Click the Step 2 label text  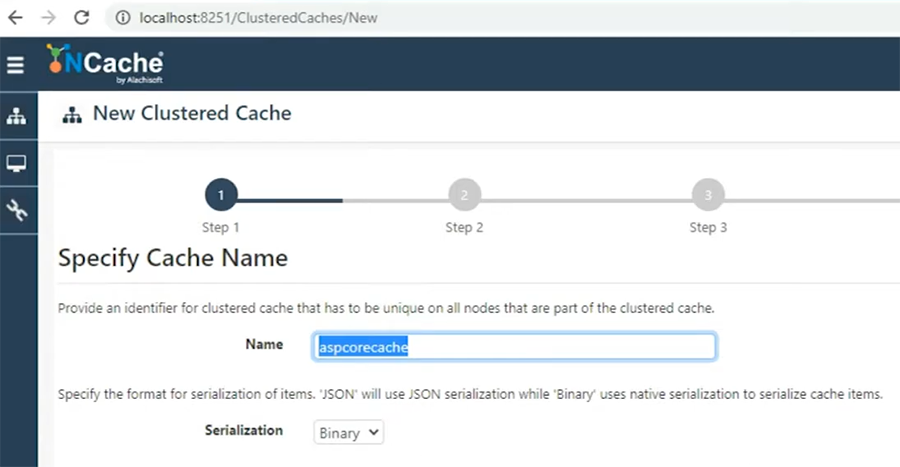[x=464, y=227]
